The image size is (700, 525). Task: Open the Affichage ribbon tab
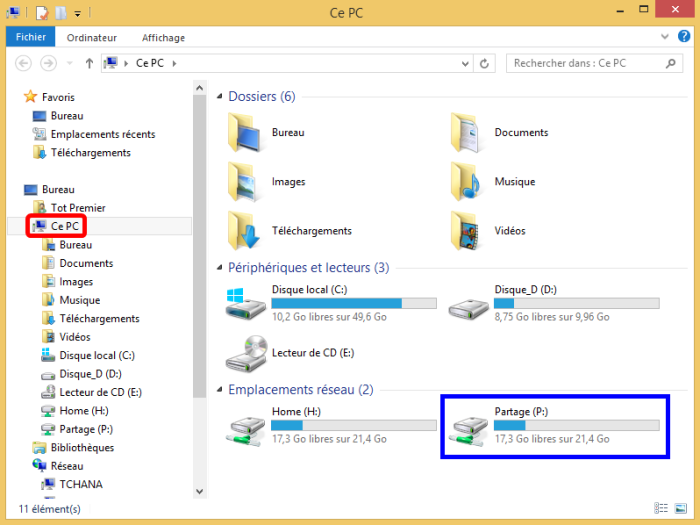click(163, 38)
